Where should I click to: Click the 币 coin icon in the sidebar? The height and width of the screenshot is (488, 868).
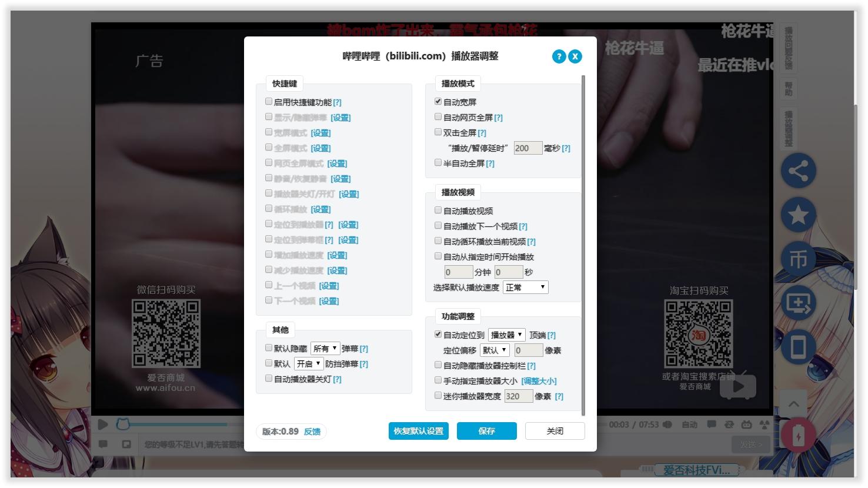798,259
